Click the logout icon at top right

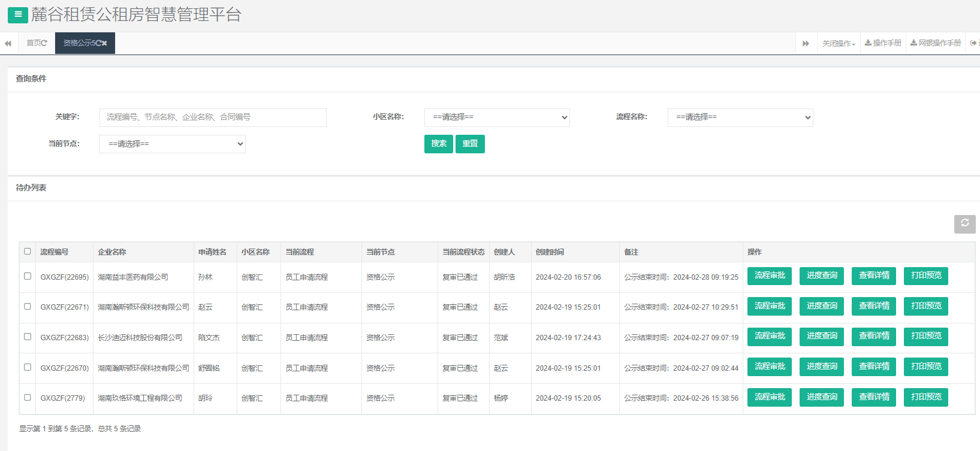click(x=973, y=43)
